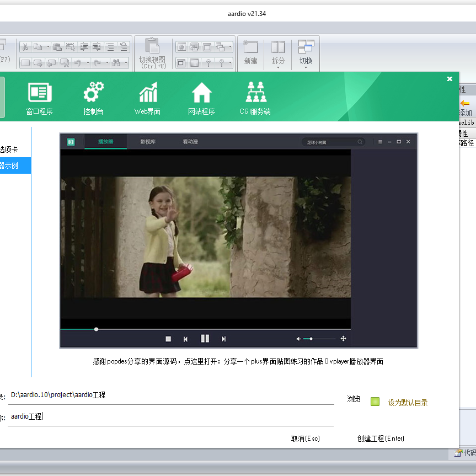Click the 切换视图 clipboard icon
This screenshot has width=476, height=476.
point(152,47)
